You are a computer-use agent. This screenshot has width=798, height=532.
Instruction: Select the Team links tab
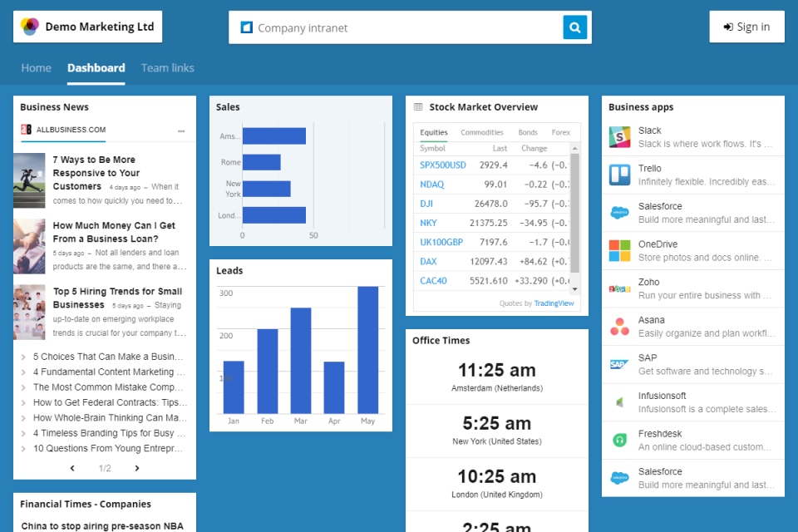167,68
